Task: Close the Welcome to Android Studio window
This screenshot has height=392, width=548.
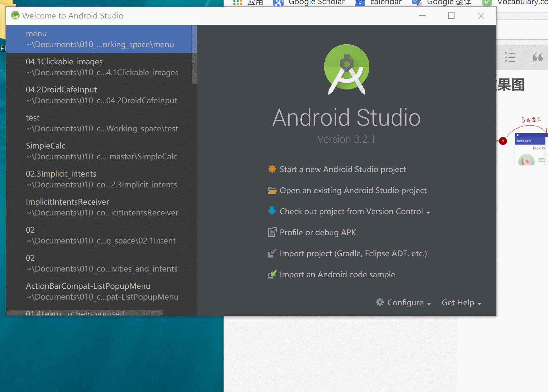Action: pos(481,16)
